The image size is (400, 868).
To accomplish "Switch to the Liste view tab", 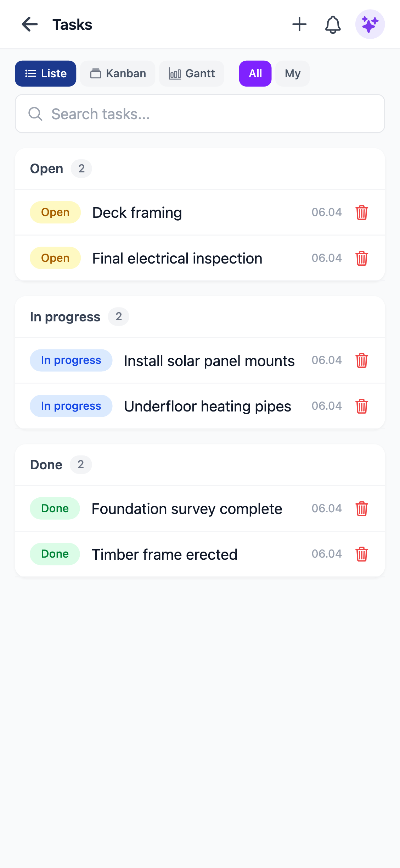I will (x=46, y=73).
